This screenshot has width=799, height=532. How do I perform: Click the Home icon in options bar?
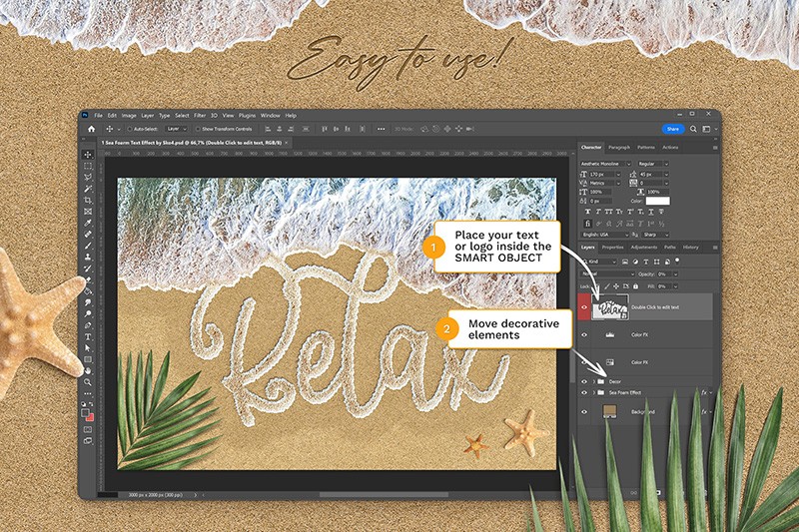(91, 129)
